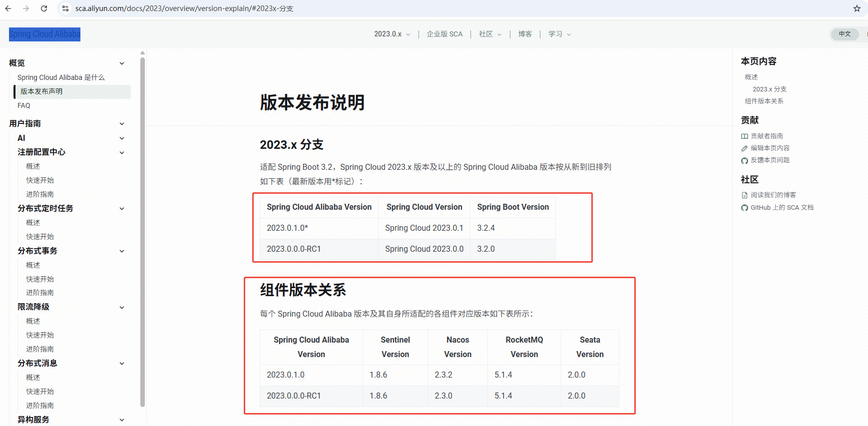Open 快速开始 under 注册配置中心
The height and width of the screenshot is (426, 868).
pos(40,180)
